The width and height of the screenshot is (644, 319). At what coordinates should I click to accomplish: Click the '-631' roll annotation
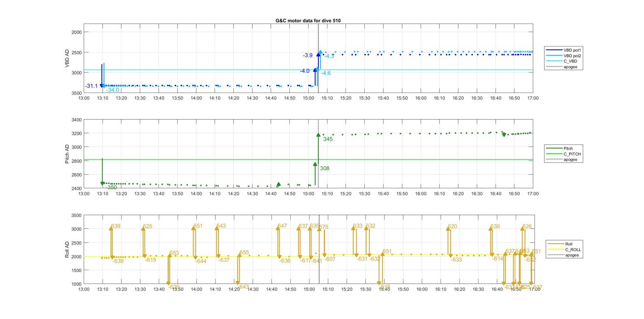pos(362,259)
